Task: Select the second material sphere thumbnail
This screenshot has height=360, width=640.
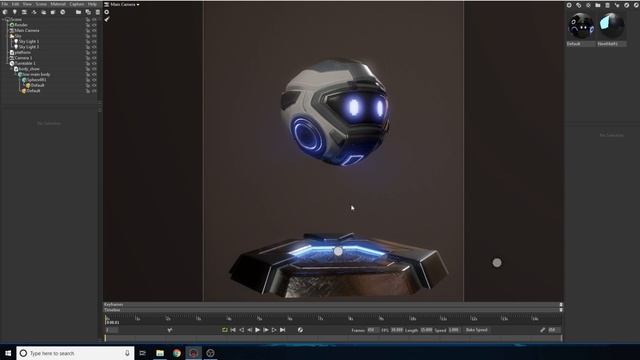Action: pyautogui.click(x=611, y=26)
